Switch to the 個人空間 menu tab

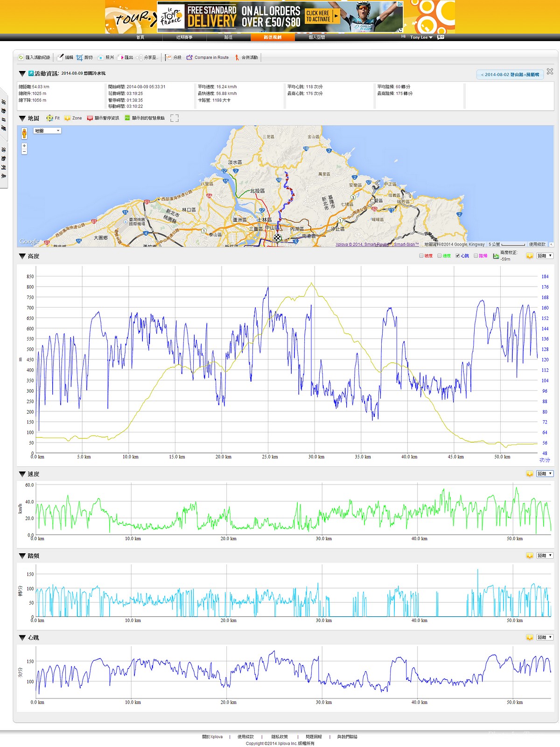(317, 37)
